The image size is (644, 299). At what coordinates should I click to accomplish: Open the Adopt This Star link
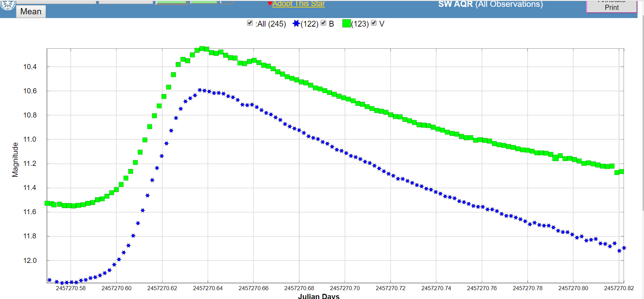coord(298,4)
